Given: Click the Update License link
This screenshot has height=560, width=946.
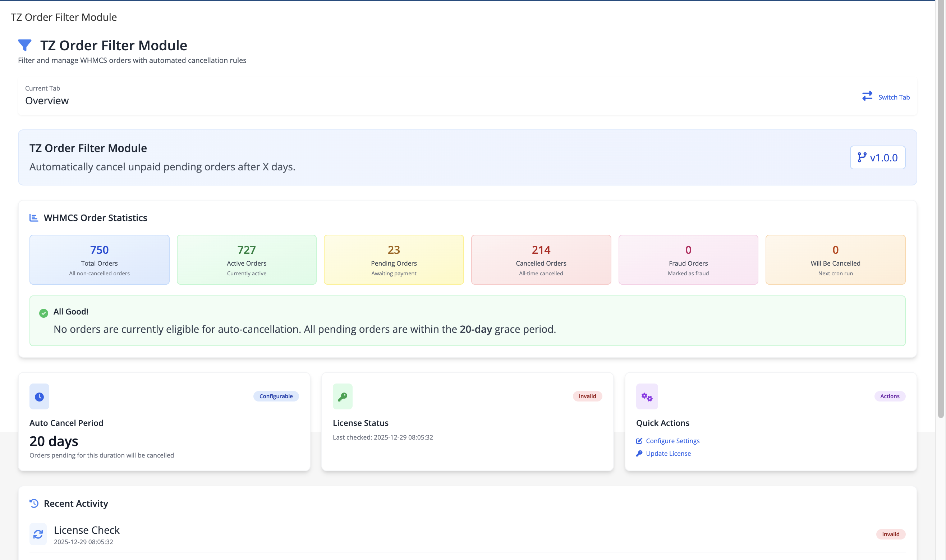Looking at the screenshot, I should click(x=667, y=453).
